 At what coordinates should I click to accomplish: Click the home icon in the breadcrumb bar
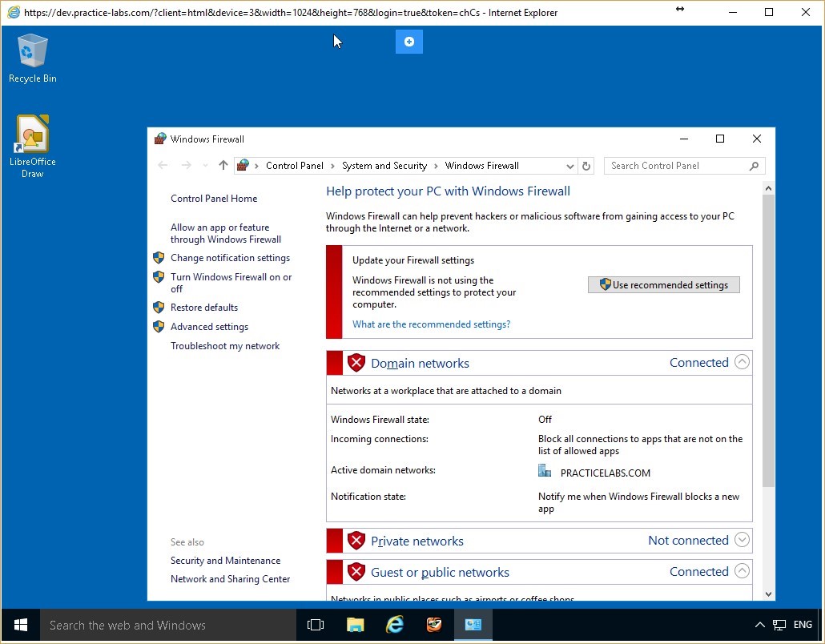click(242, 165)
